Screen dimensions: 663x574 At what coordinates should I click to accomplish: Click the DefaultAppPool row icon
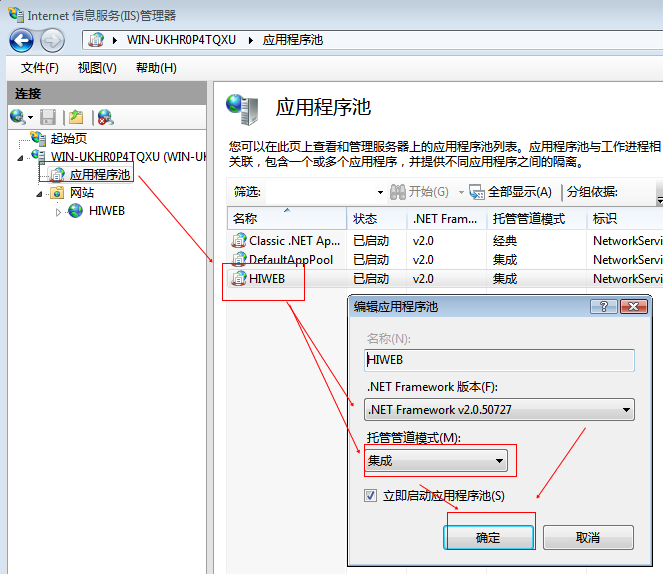coord(239,259)
